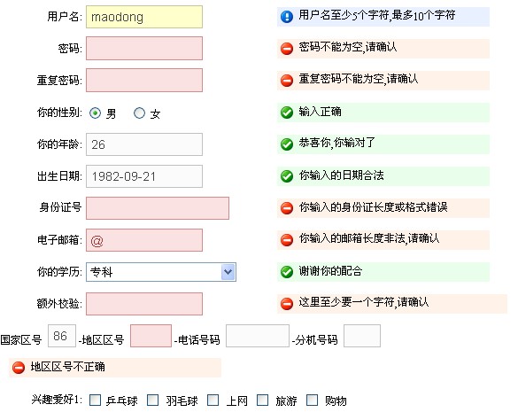The image size is (518, 420).
Task: Open the 你的学历 dropdown arrow
Action: pos(228,272)
